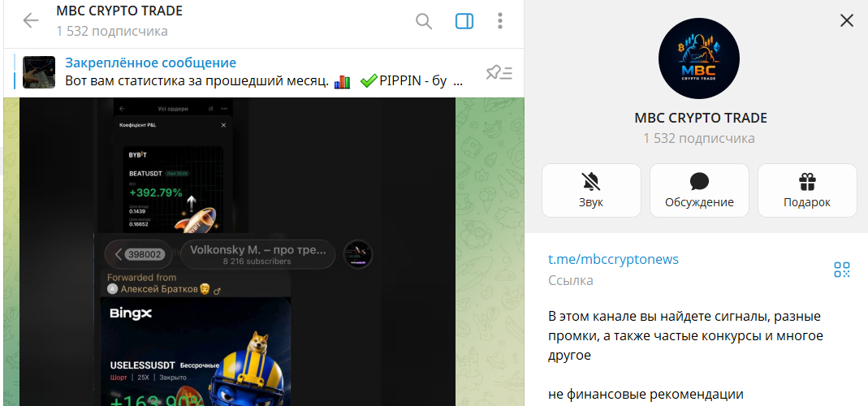
Task: Click '1 532 подписчика' under the panel avatar
Action: 698,138
